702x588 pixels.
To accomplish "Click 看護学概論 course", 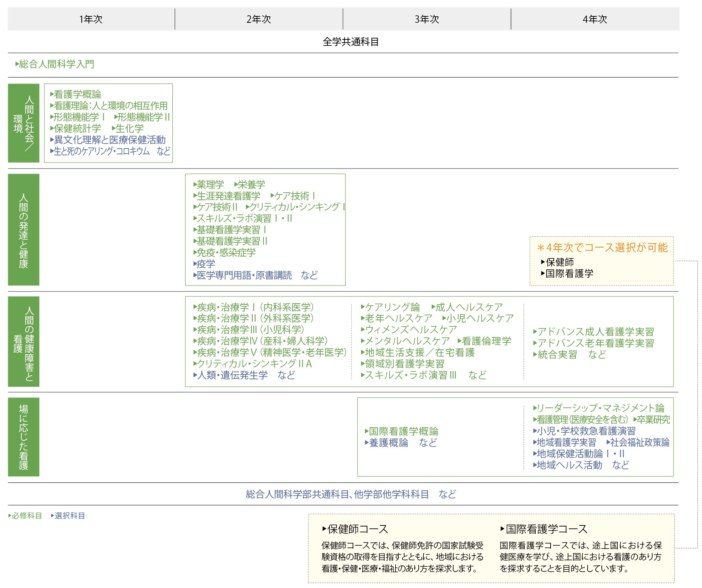I will pos(76,94).
